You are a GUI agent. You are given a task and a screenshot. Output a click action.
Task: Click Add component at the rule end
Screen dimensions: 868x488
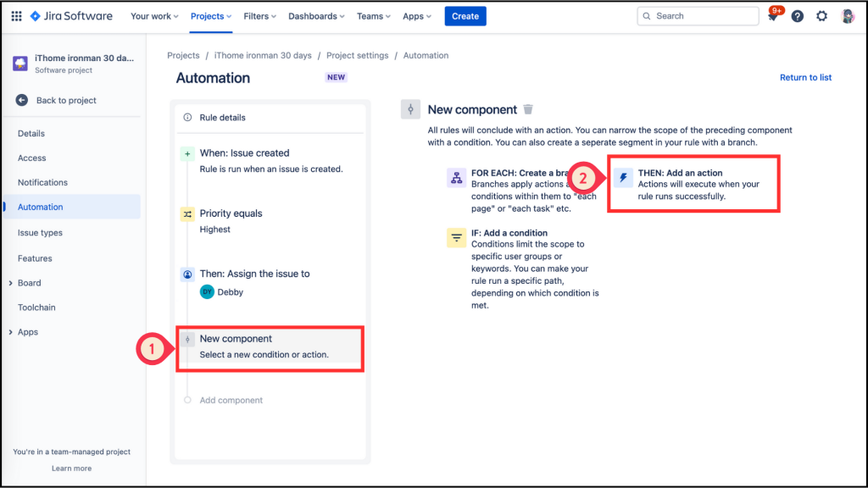tap(231, 400)
